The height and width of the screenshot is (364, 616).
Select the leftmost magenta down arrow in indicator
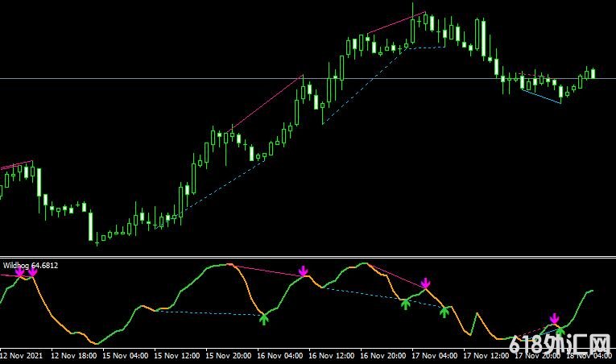coord(19,272)
